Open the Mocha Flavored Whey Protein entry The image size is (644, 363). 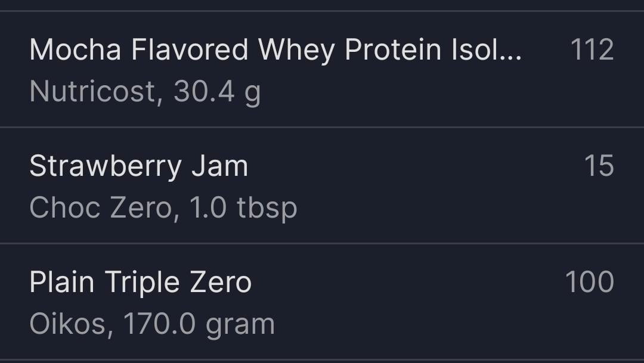click(274, 50)
